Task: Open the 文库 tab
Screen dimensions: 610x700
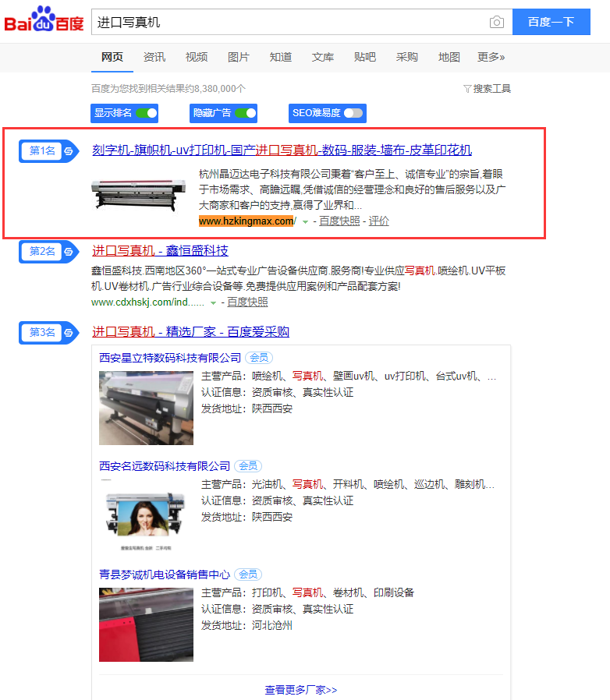Action: click(x=323, y=57)
